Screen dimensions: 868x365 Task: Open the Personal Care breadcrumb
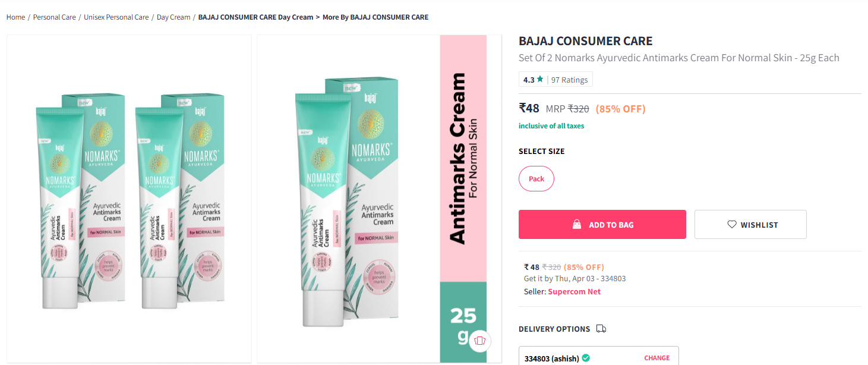(55, 17)
